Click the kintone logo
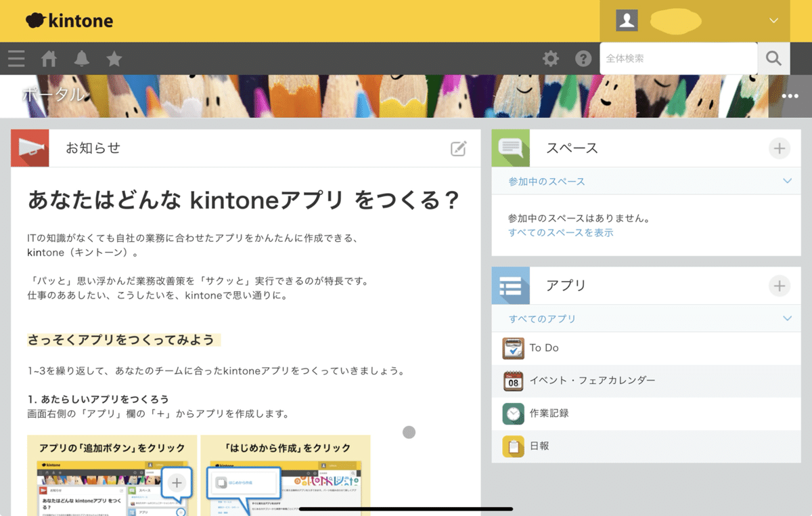Screen dimensions: 812x516 click(70, 21)
